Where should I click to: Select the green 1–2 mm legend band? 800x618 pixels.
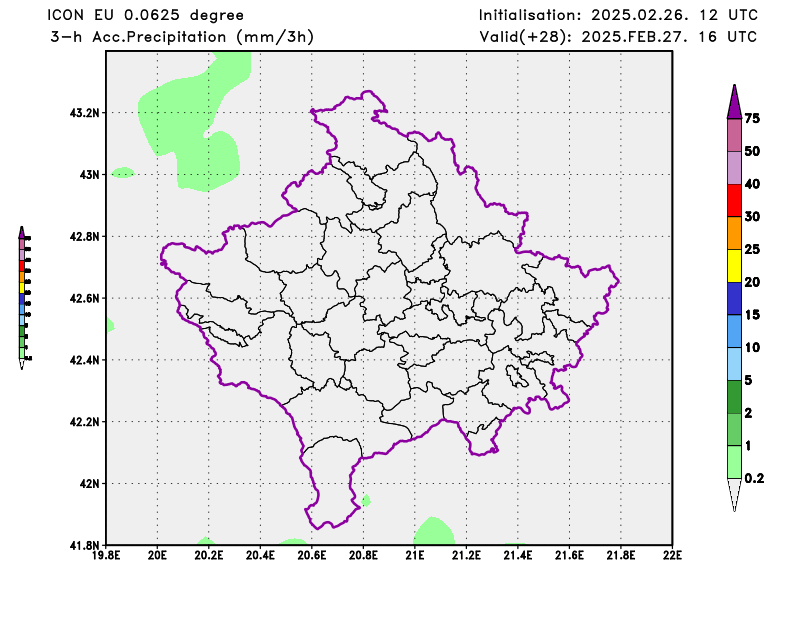pos(734,430)
